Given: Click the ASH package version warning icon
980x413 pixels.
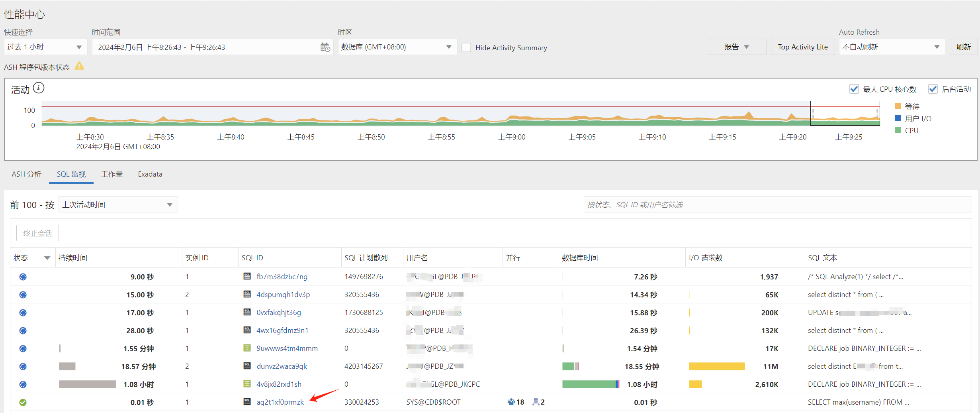Looking at the screenshot, I should tap(79, 66).
